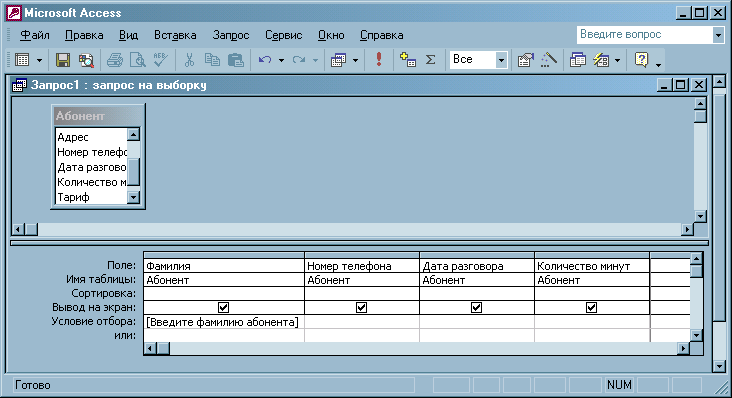
Task: Click the Cut scissors icon
Action: [x=189, y=60]
